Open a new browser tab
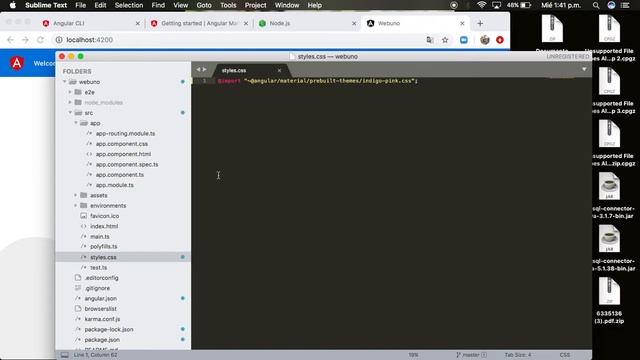Viewport: 640px width, 360px height. click(x=480, y=24)
